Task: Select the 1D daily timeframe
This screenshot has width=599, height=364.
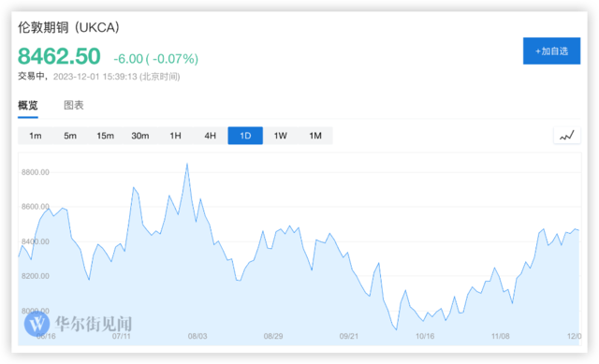Action: [x=245, y=136]
